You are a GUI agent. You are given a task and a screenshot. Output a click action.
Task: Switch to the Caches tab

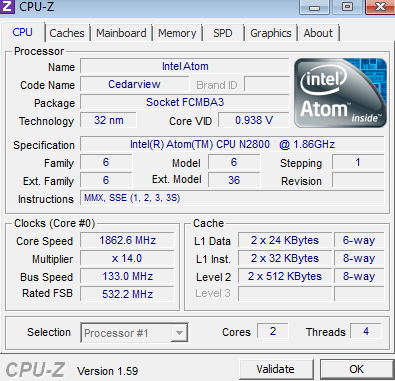click(x=67, y=33)
